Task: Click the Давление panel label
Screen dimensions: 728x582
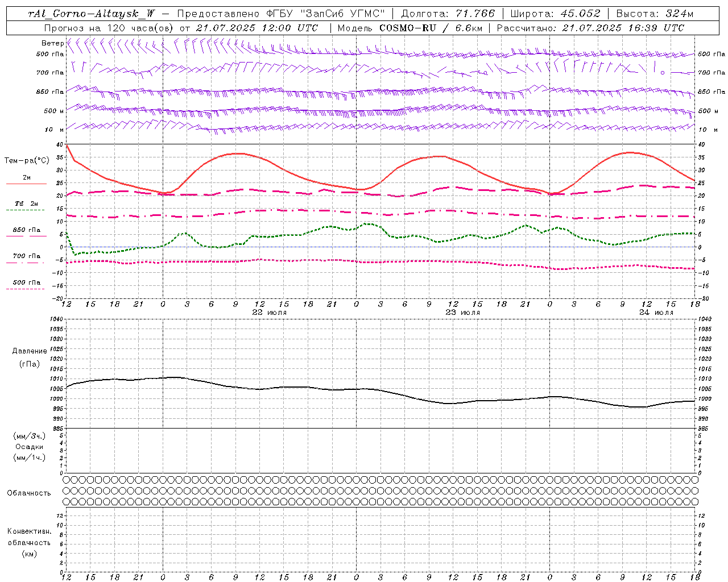Action: pos(30,351)
